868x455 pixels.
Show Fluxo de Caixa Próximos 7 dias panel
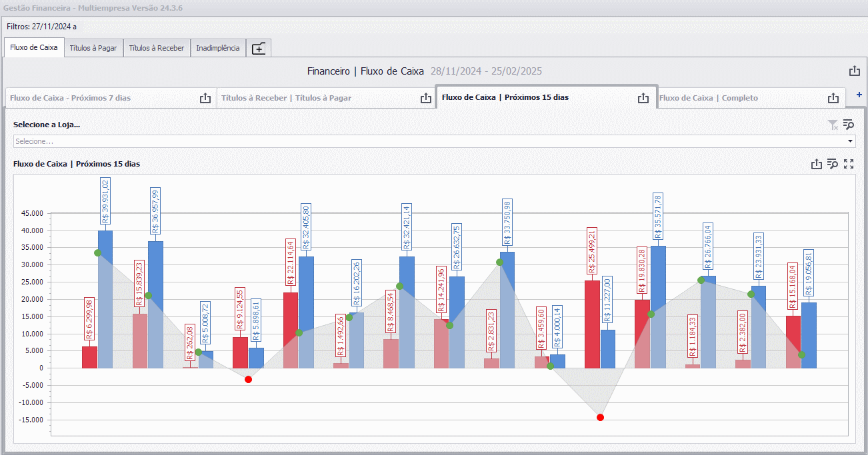click(70, 98)
